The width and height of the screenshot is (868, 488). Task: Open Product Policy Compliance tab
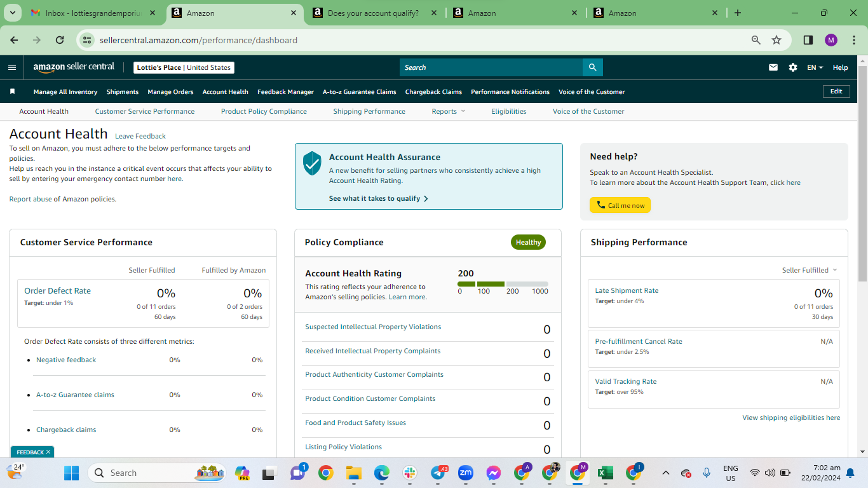coord(264,111)
